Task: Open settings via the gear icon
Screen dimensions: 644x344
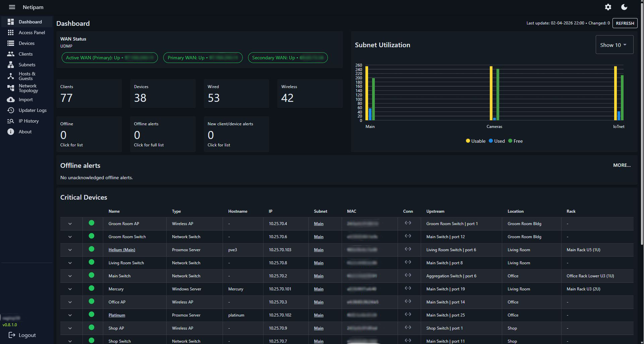Action: click(608, 7)
